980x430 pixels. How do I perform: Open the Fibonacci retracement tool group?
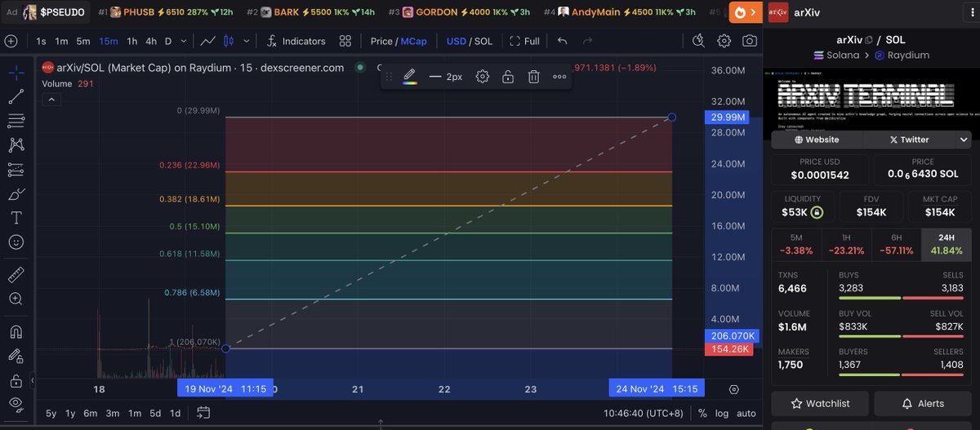[x=16, y=122]
